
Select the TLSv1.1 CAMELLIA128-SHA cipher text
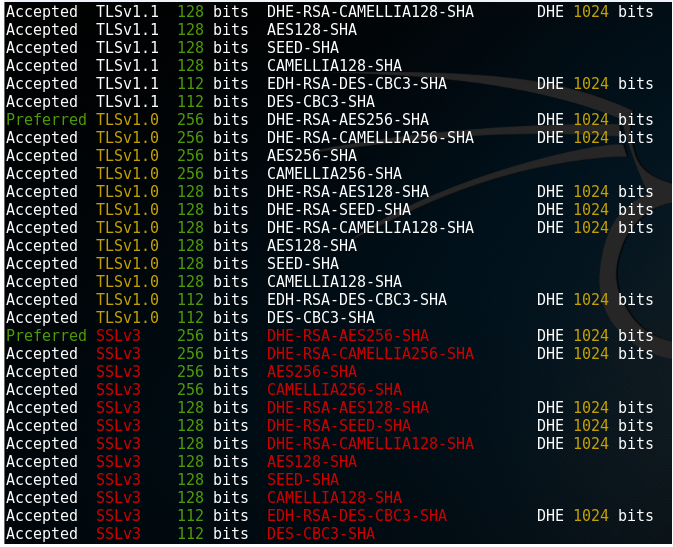[x=334, y=66]
